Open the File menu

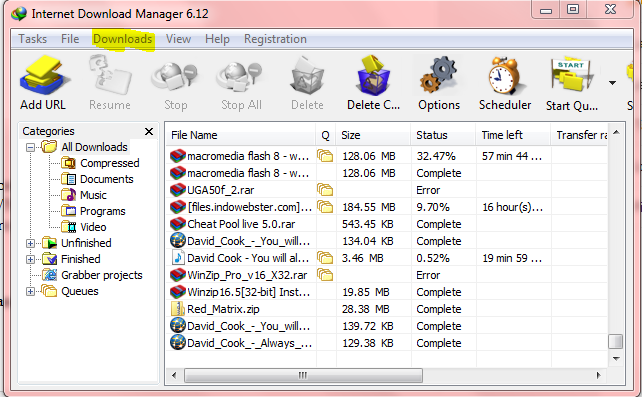(x=70, y=39)
